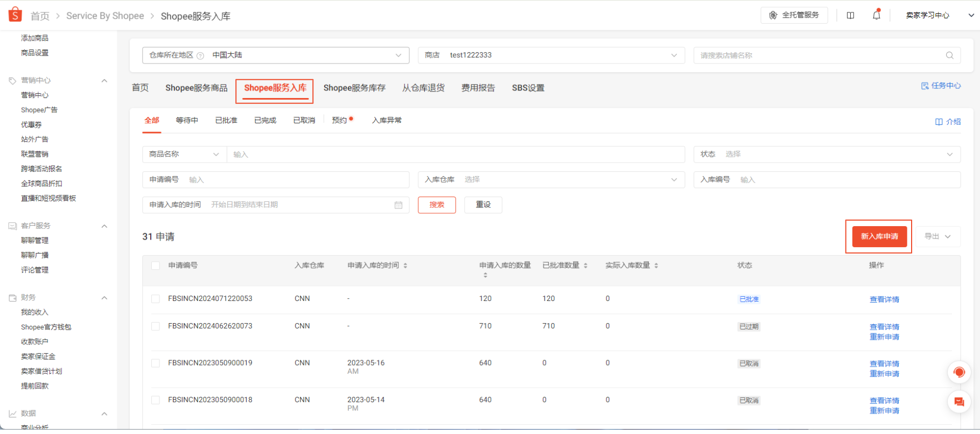This screenshot has width=980, height=434.
Task: Click the search magnifier in shop name field
Action: click(949, 55)
